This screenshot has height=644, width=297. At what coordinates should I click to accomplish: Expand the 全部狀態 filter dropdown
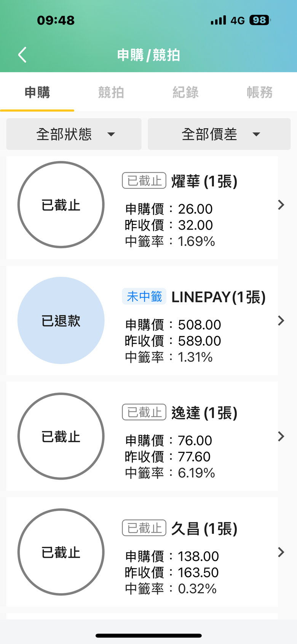coord(74,134)
